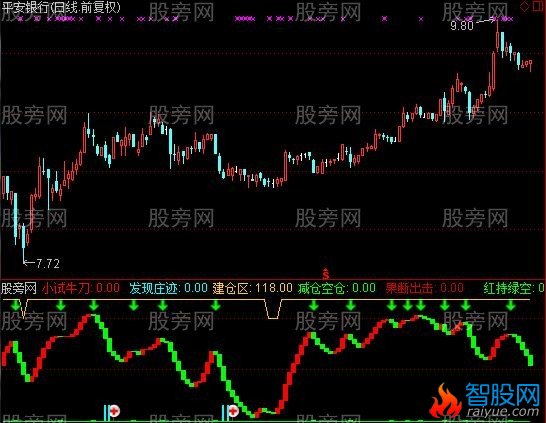Click the rightmost green down-arrow signal

point(511,306)
